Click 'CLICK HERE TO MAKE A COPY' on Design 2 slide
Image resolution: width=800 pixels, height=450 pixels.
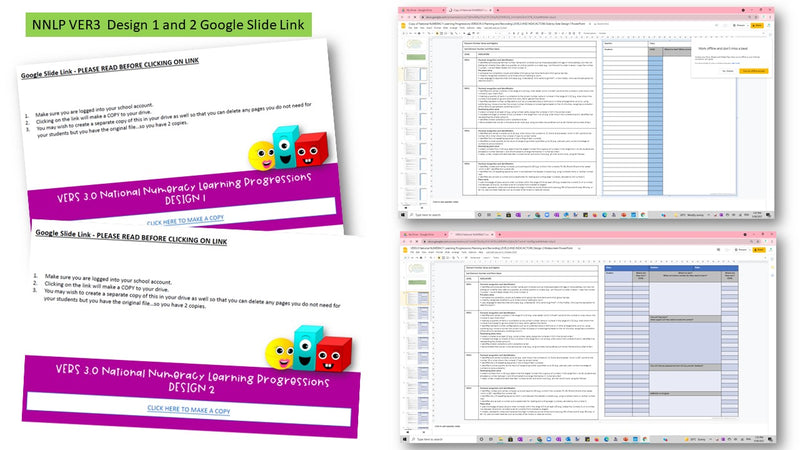coord(189,409)
